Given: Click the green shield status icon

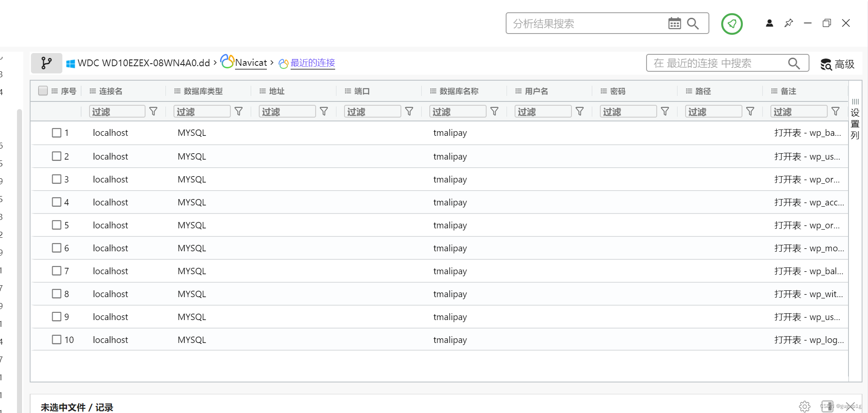Looking at the screenshot, I should (732, 24).
